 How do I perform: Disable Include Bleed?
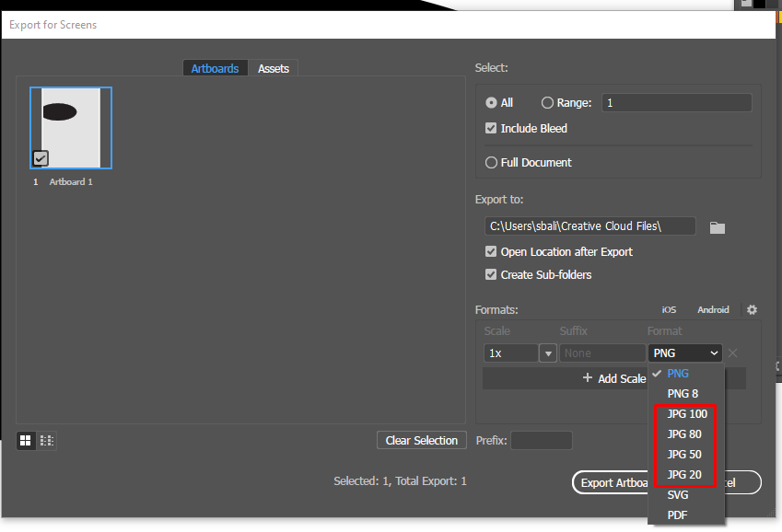(x=490, y=129)
